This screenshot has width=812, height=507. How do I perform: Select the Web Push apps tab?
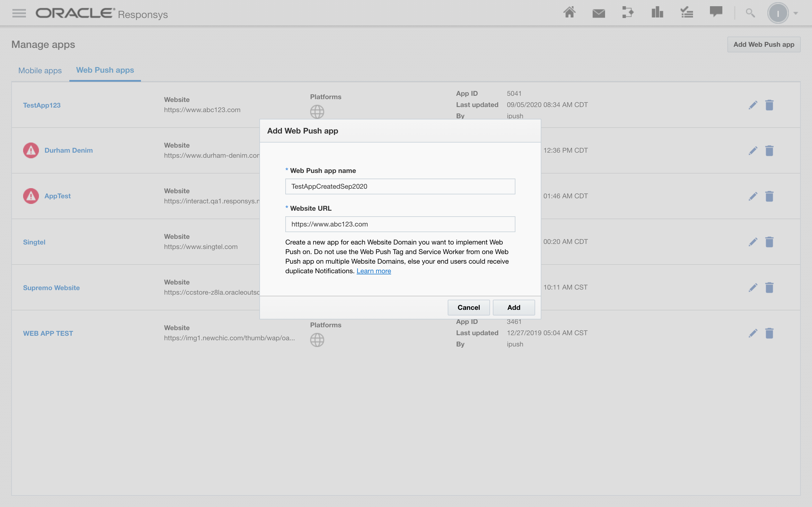(105, 70)
